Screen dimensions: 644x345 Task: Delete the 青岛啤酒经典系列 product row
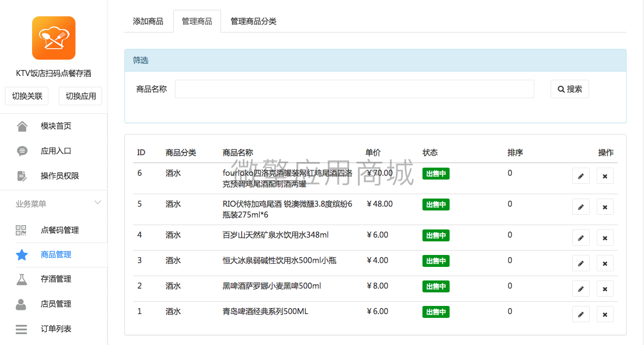(605, 314)
